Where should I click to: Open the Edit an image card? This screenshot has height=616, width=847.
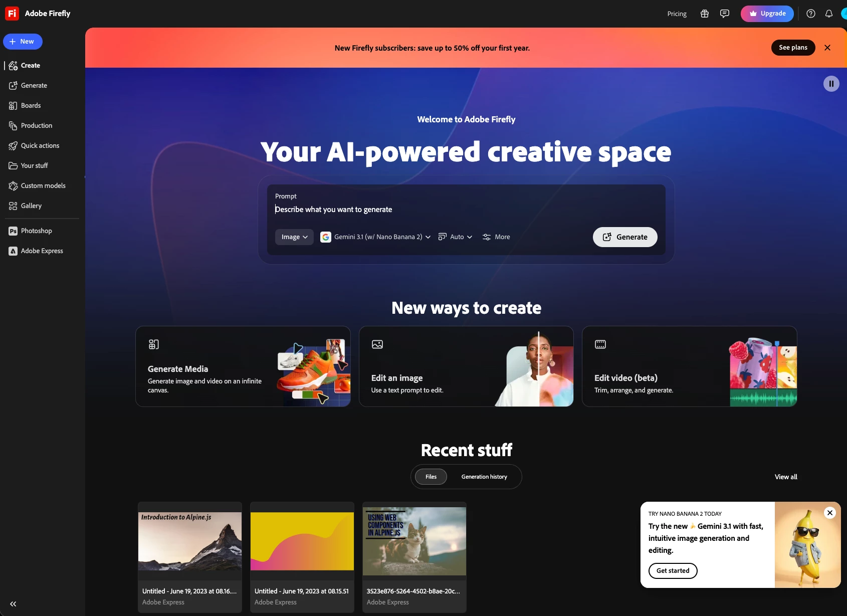click(x=466, y=366)
